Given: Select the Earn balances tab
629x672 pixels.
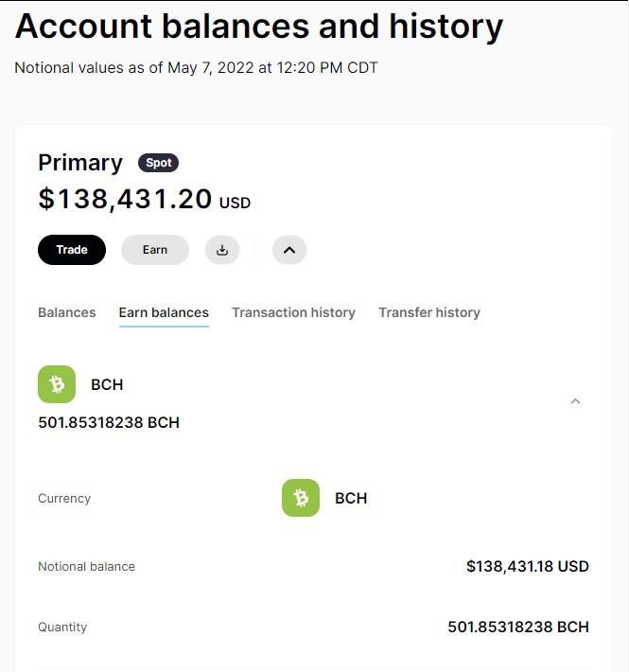Looking at the screenshot, I should (164, 312).
